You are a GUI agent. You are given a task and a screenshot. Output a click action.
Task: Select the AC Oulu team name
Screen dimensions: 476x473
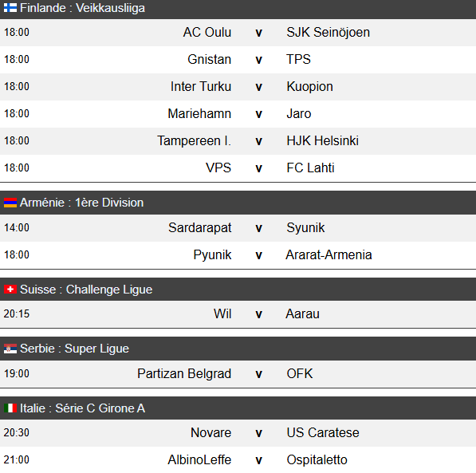click(x=207, y=32)
